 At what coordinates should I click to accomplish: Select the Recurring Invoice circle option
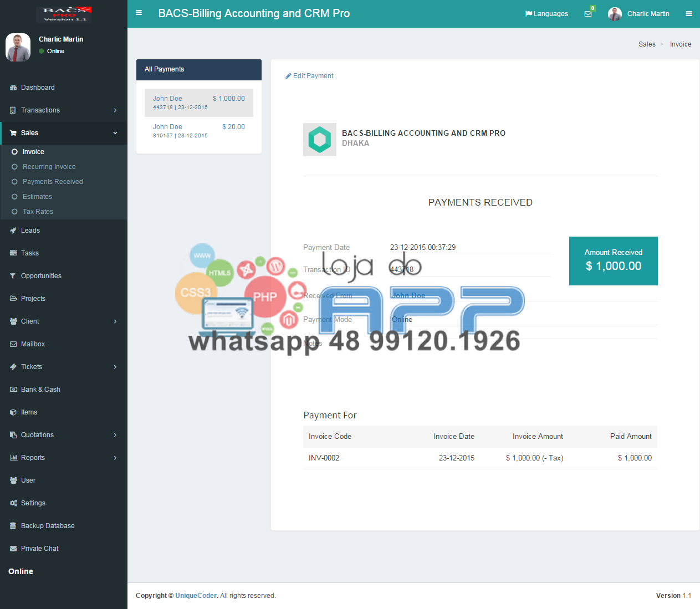pos(15,167)
